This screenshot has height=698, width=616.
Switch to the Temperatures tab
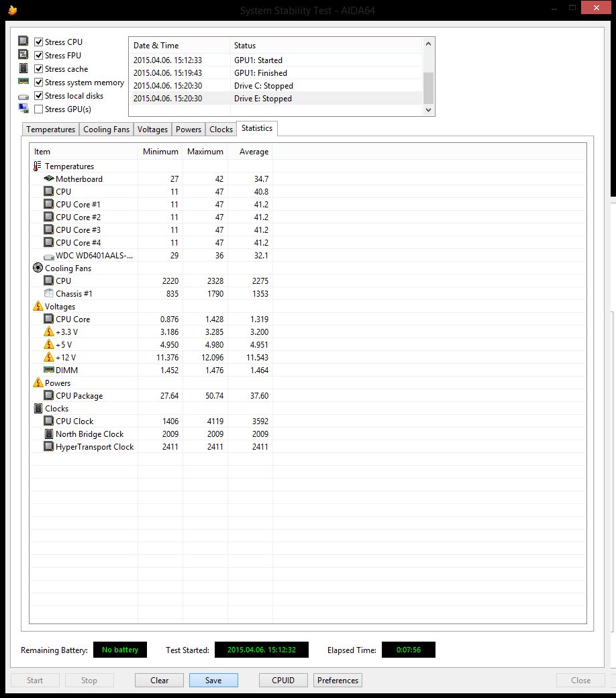[x=50, y=129]
